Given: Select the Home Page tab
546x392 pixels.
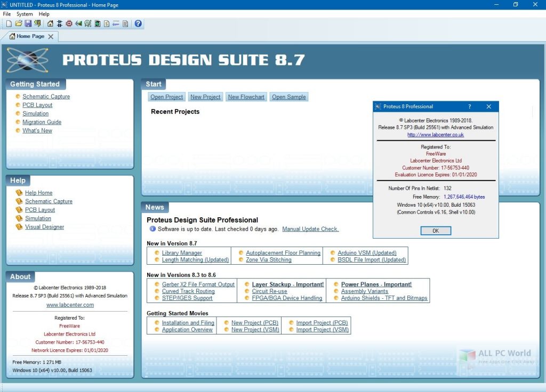Looking at the screenshot, I should coord(27,36).
